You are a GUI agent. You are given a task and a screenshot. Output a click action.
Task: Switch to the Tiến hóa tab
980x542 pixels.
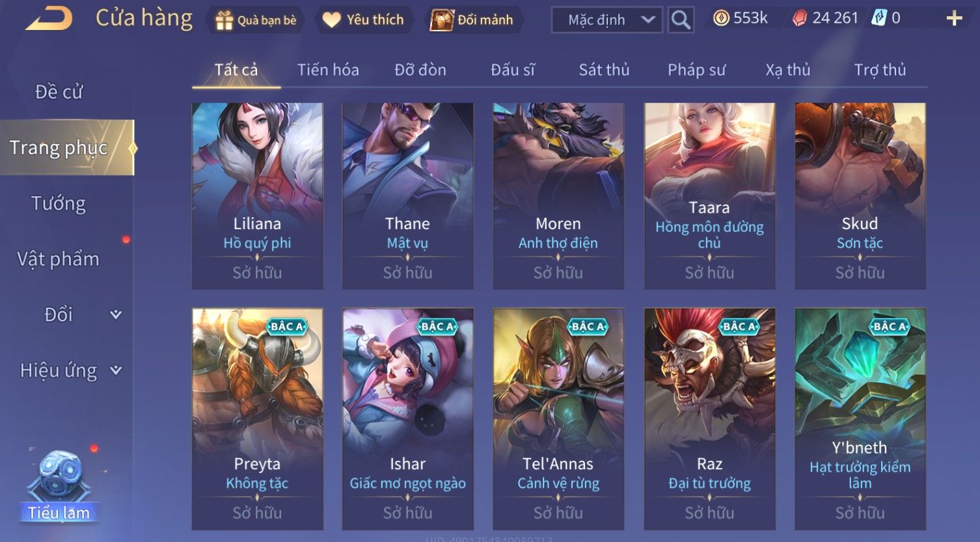[328, 70]
